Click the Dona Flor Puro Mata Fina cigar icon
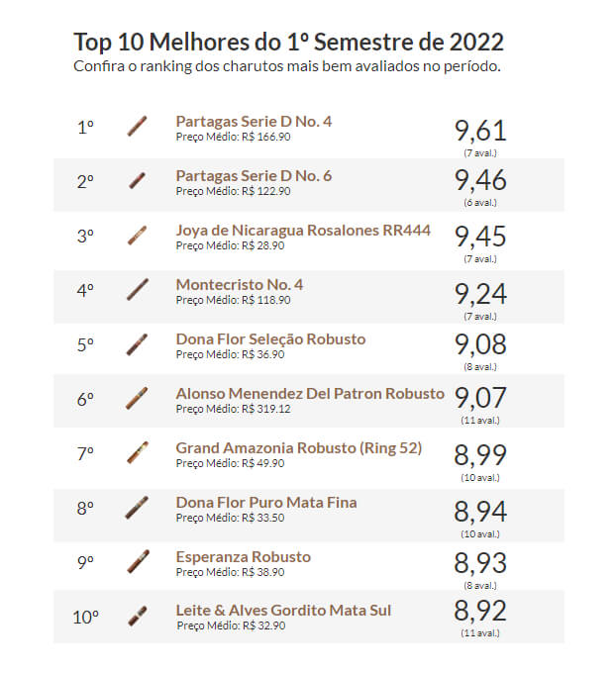 coord(138,508)
